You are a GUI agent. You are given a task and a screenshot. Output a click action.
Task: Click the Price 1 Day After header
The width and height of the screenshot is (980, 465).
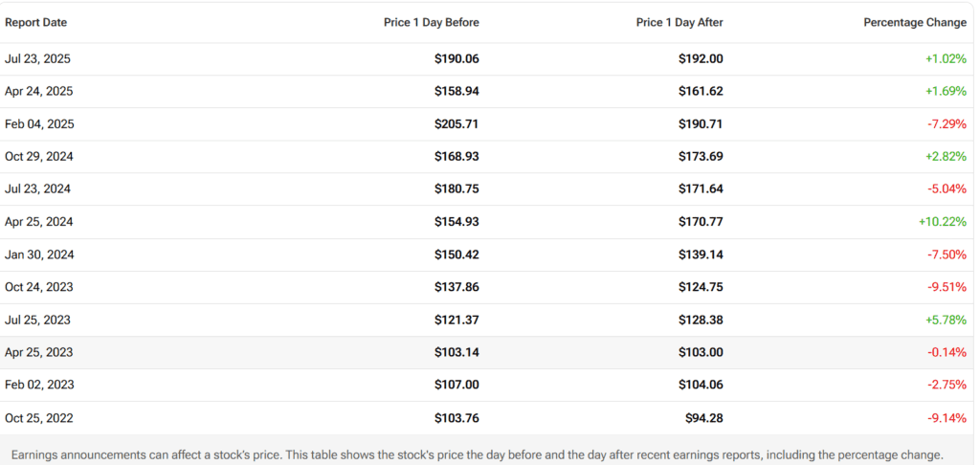[679, 22]
